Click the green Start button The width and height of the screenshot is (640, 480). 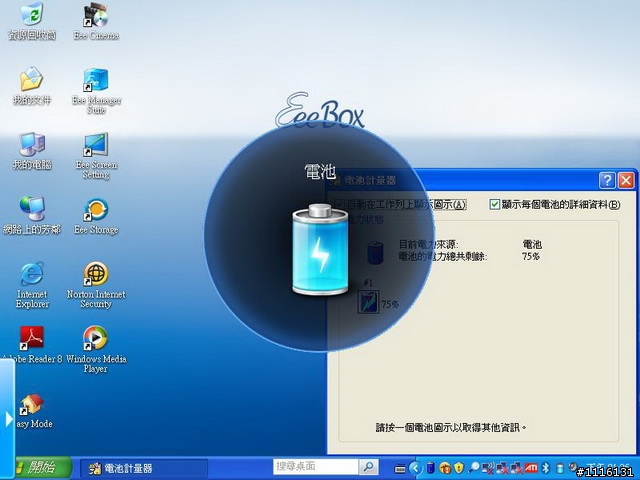point(43,468)
